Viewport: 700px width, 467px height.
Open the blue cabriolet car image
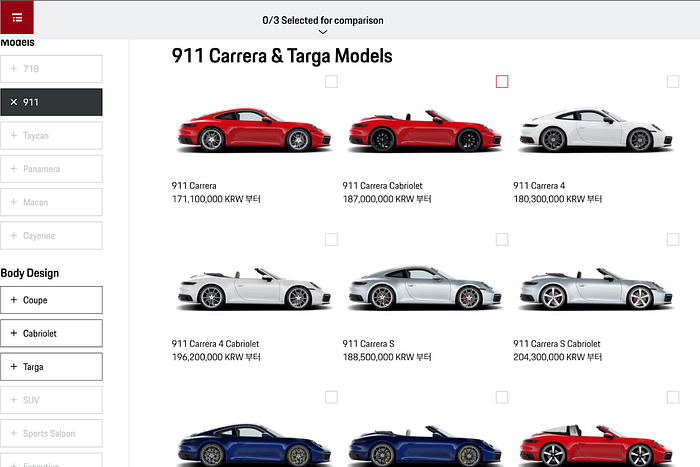pos(425,445)
